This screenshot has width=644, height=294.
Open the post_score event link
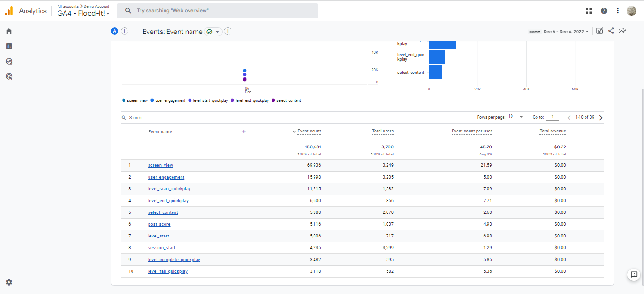coord(159,224)
